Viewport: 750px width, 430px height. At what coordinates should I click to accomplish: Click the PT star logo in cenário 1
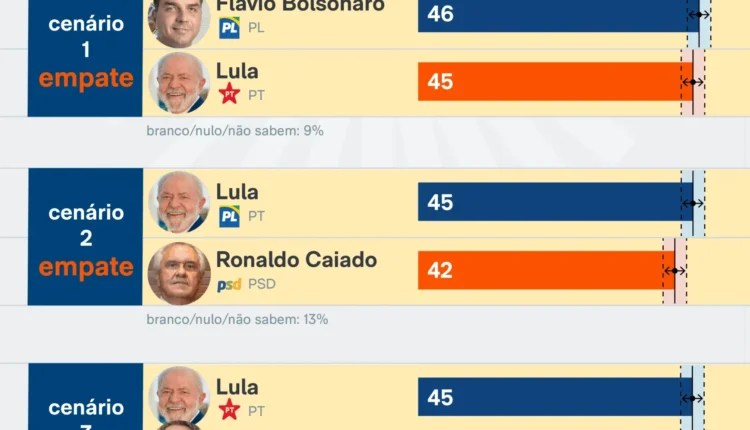click(229, 94)
